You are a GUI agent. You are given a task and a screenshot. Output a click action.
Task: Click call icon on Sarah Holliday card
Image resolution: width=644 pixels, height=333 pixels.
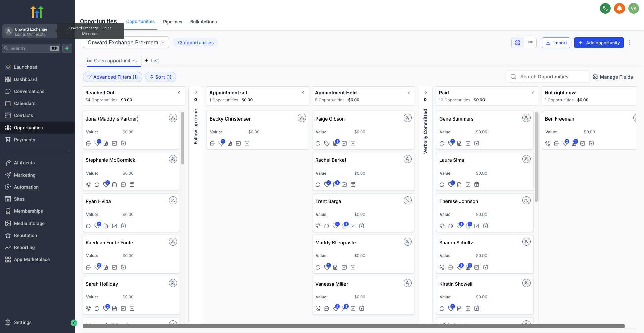tap(88, 308)
